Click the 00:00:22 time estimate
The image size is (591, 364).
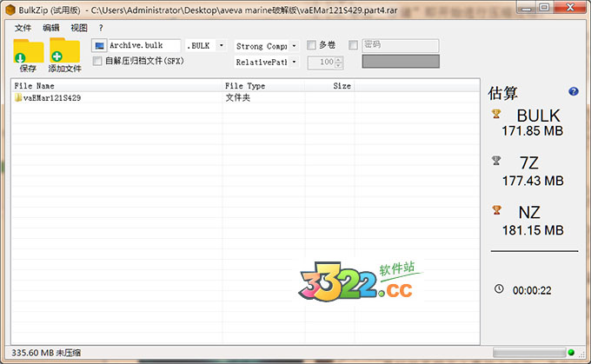coord(532,290)
